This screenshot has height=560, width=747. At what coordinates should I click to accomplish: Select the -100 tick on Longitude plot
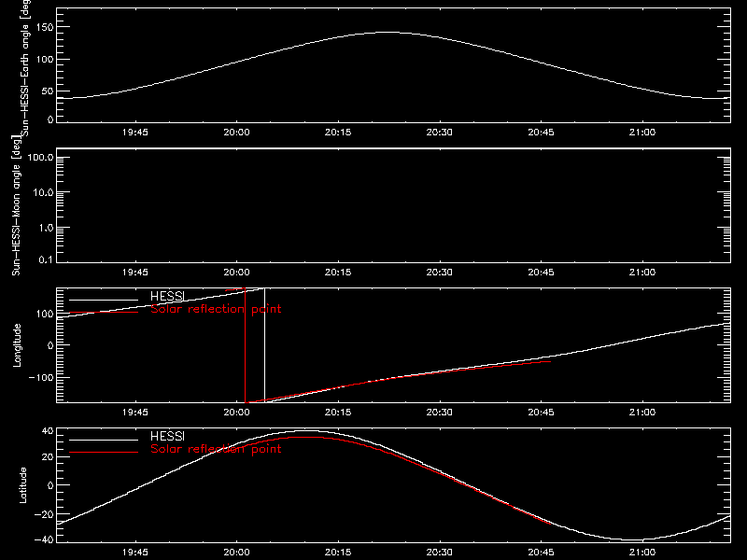coord(41,377)
